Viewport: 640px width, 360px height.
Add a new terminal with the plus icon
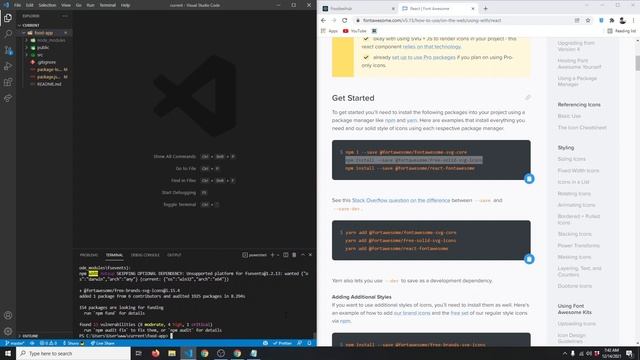tap(272, 255)
